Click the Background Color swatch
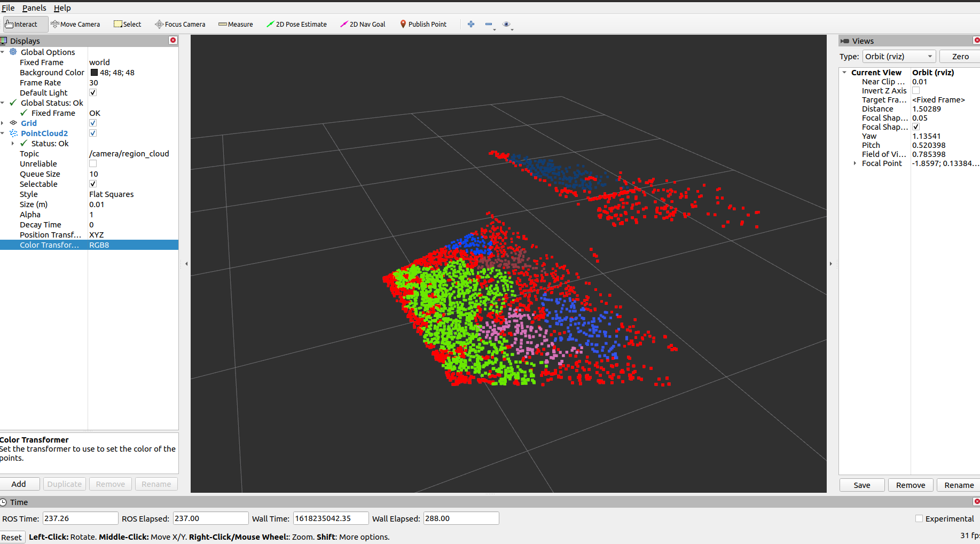Image resolution: width=980 pixels, height=544 pixels. pyautogui.click(x=94, y=73)
